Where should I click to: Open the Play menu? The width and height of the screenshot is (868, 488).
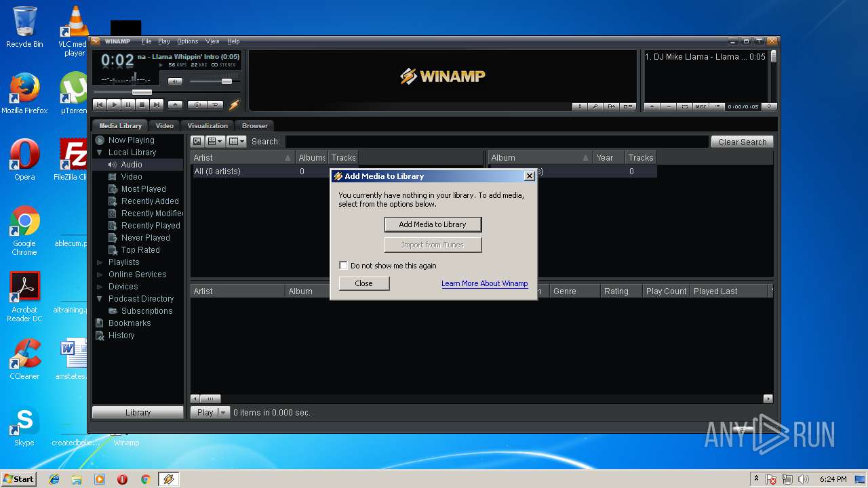coord(164,41)
